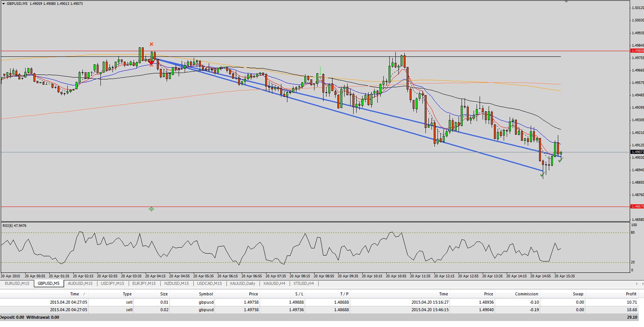The height and width of the screenshot is (327, 644).
Task: Click the green crosshair target marker near the bottom red line
Action: tap(151, 209)
